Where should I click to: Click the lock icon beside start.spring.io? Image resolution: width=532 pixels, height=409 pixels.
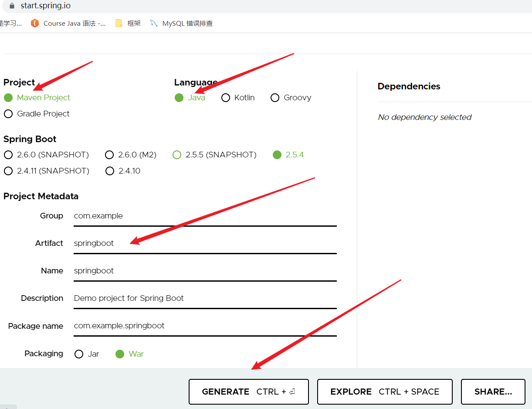(x=11, y=6)
